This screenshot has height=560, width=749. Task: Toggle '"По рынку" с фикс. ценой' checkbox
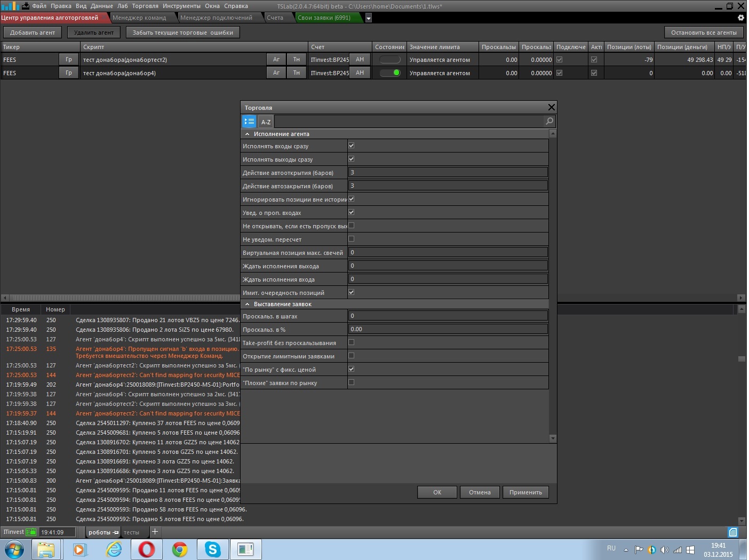tap(351, 369)
